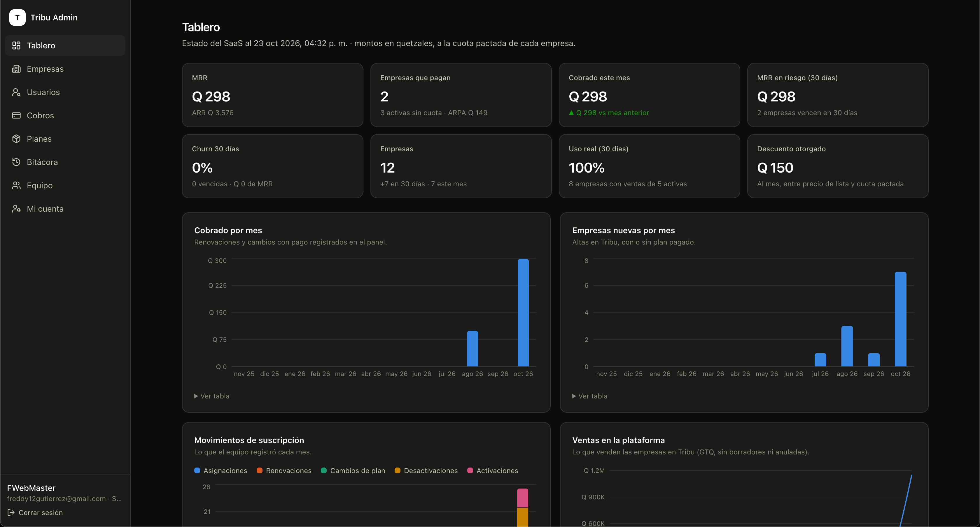Click the freddy12gutierrez@gmail.com email text

(56, 498)
